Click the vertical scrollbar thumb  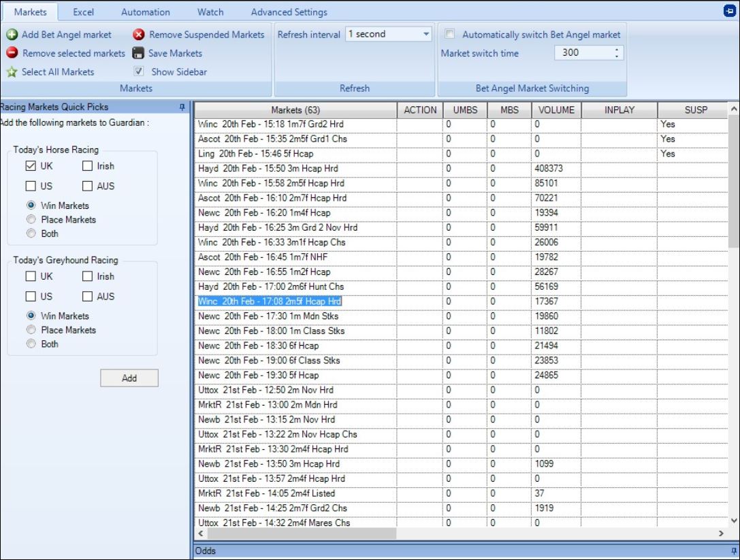pos(734,181)
